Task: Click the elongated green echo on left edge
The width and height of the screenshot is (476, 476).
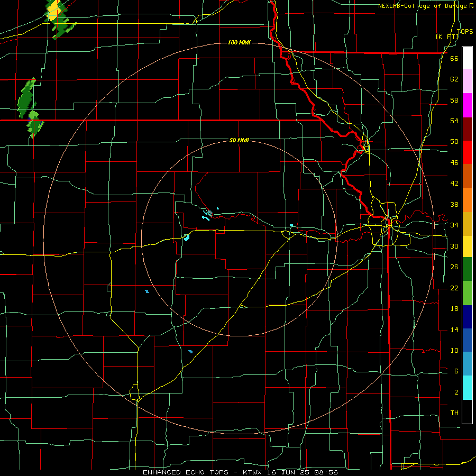Action: pos(26,98)
